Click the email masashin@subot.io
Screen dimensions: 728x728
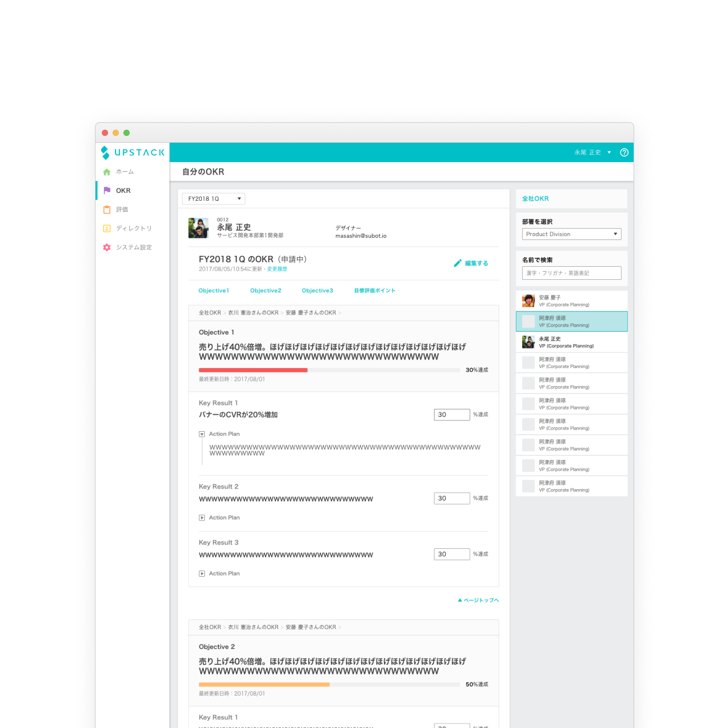pyautogui.click(x=361, y=236)
